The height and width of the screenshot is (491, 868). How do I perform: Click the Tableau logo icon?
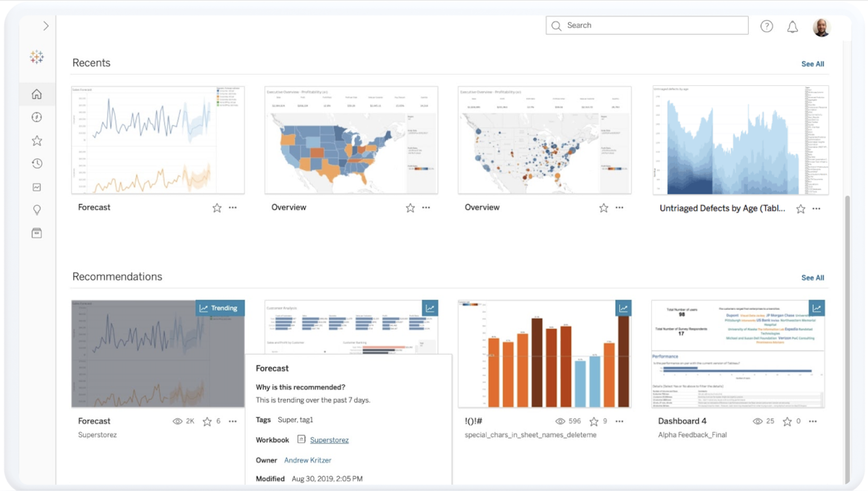[37, 57]
